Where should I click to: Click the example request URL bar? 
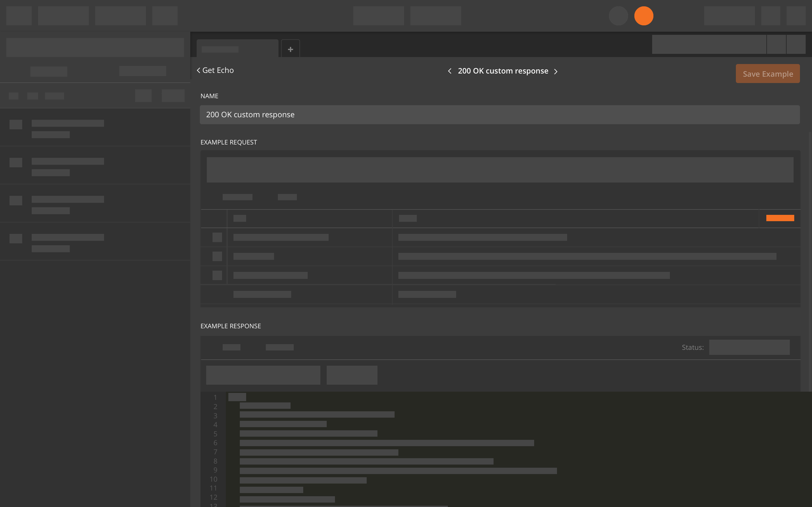(x=500, y=170)
